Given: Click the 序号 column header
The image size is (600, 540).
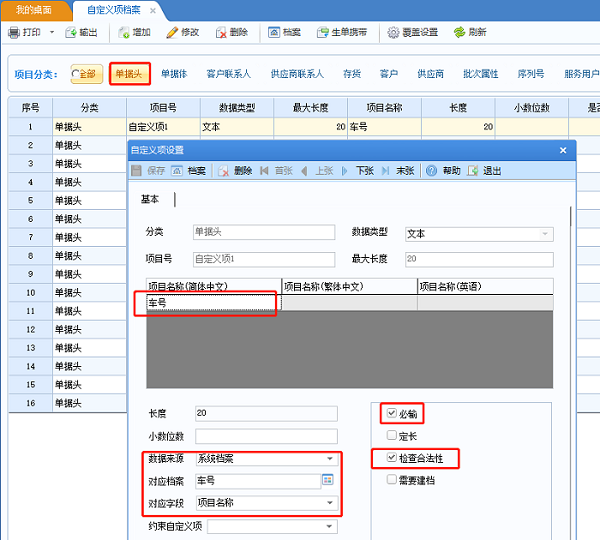Looking at the screenshot, I should tap(30, 108).
